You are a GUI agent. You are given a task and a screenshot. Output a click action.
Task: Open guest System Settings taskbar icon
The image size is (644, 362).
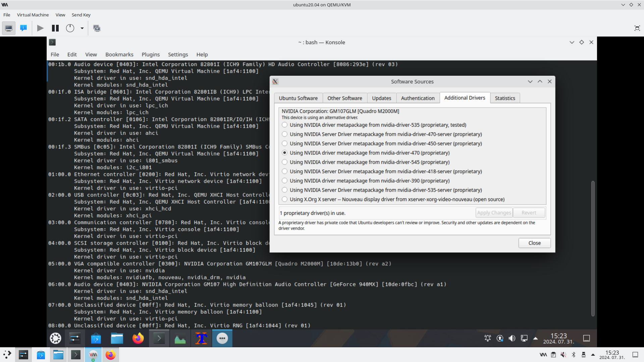[x=75, y=338]
